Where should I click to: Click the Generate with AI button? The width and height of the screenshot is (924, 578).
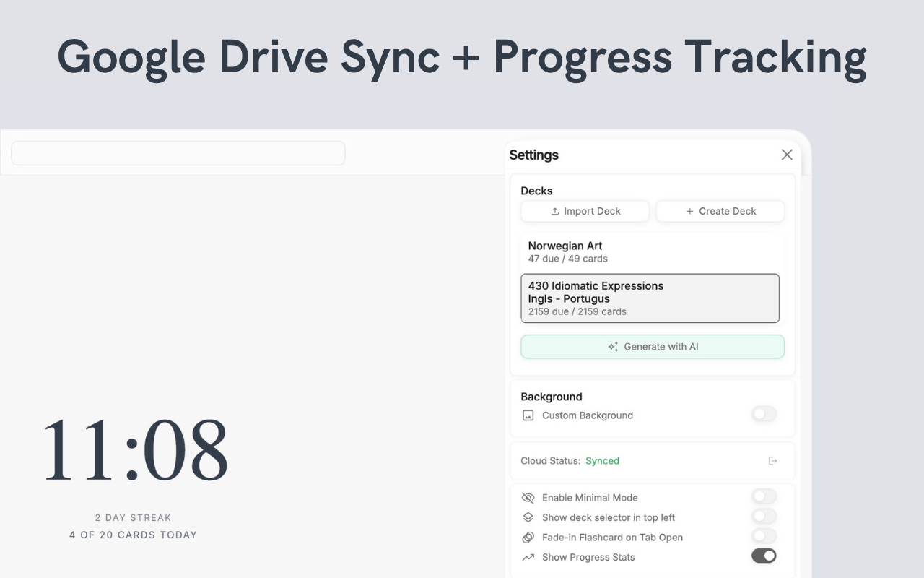653,347
